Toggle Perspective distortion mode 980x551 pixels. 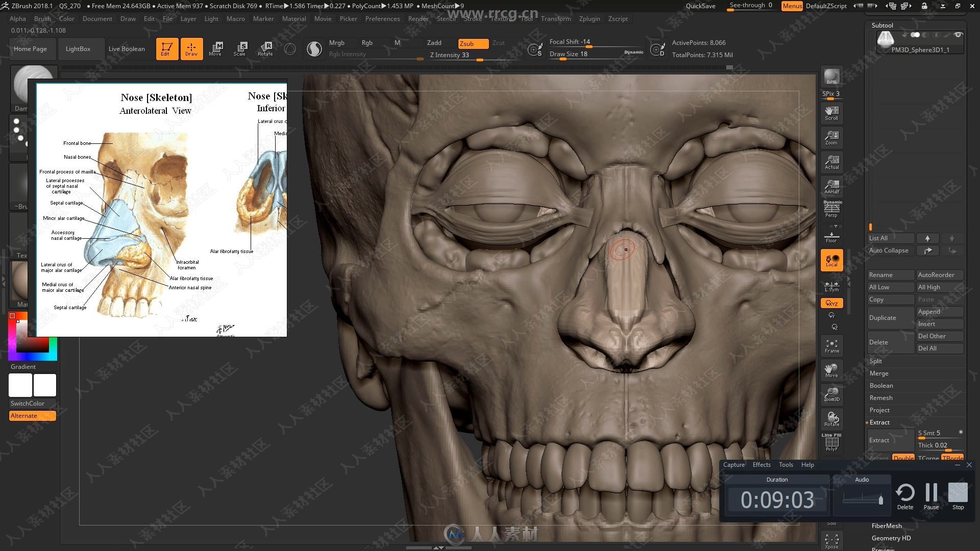pos(831,210)
